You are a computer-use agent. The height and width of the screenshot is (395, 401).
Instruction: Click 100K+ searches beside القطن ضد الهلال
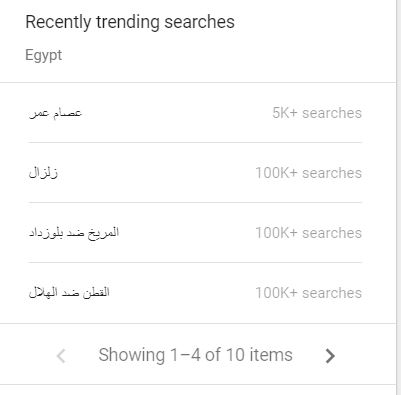[308, 293]
